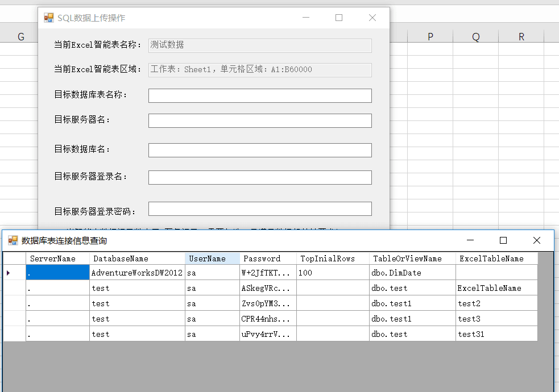Screen dimensions: 559x392
Task: Sort by the Password column header
Action: [268, 258]
